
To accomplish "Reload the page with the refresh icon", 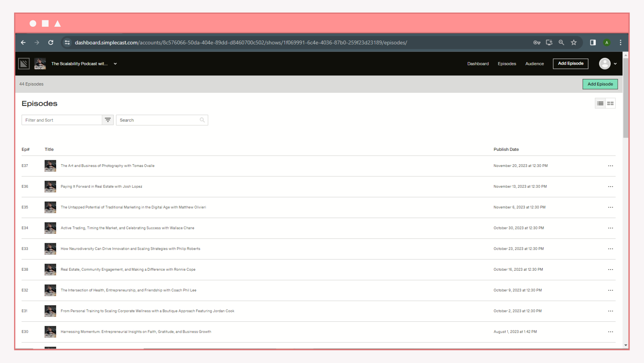I will click(51, 42).
